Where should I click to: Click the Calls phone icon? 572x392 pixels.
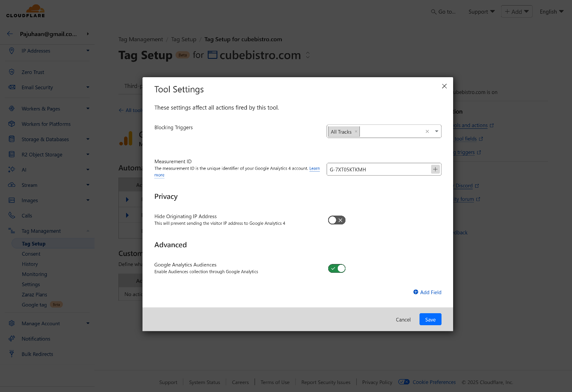point(12,216)
